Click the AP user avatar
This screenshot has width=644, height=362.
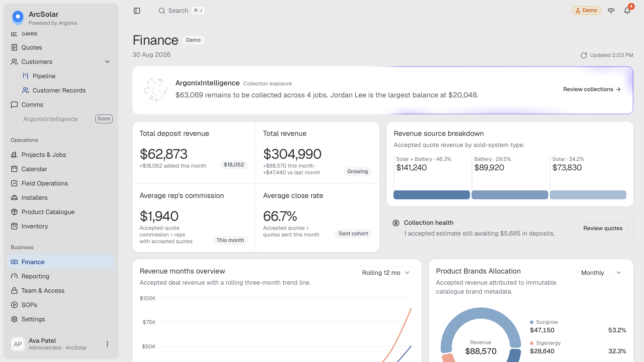click(18, 344)
